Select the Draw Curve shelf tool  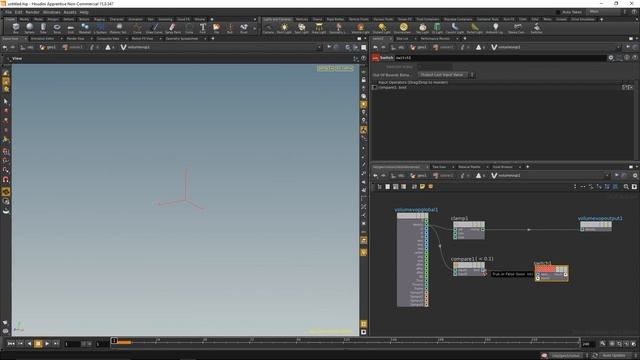(x=154, y=28)
